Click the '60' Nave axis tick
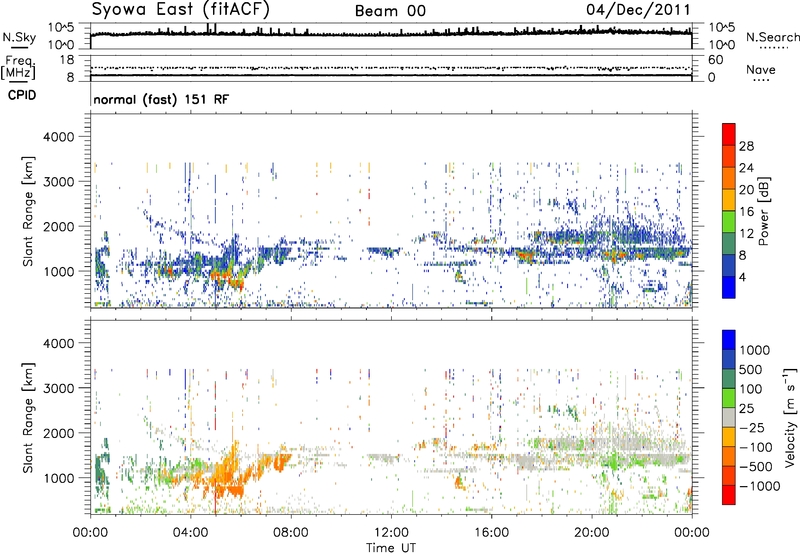Image resolution: width=800 pixels, height=554 pixels. [715, 60]
